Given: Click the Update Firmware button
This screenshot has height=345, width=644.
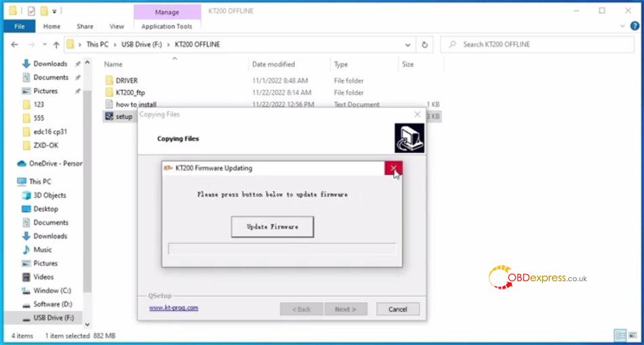Looking at the screenshot, I should point(272,226).
